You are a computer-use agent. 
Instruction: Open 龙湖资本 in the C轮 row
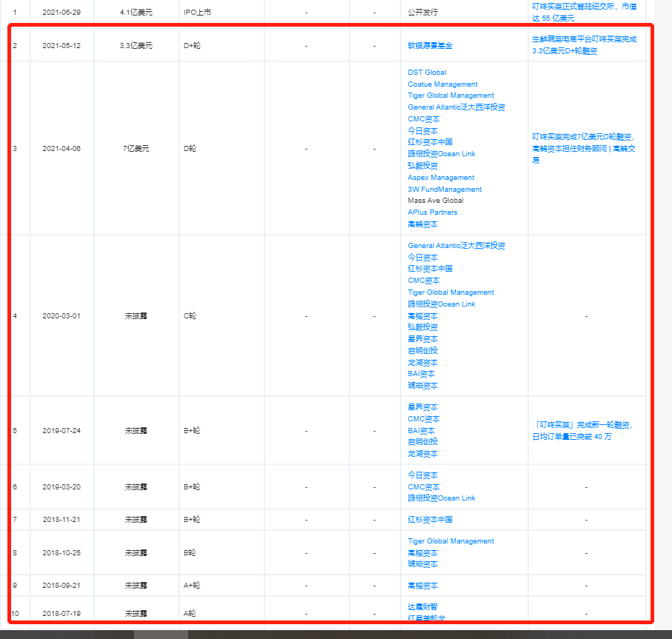[x=422, y=363]
